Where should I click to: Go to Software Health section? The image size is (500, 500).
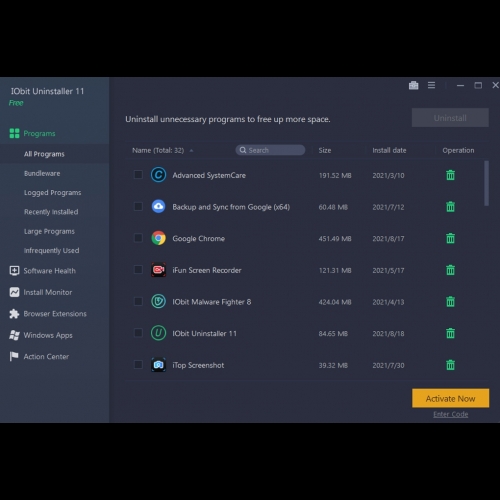[x=49, y=271]
